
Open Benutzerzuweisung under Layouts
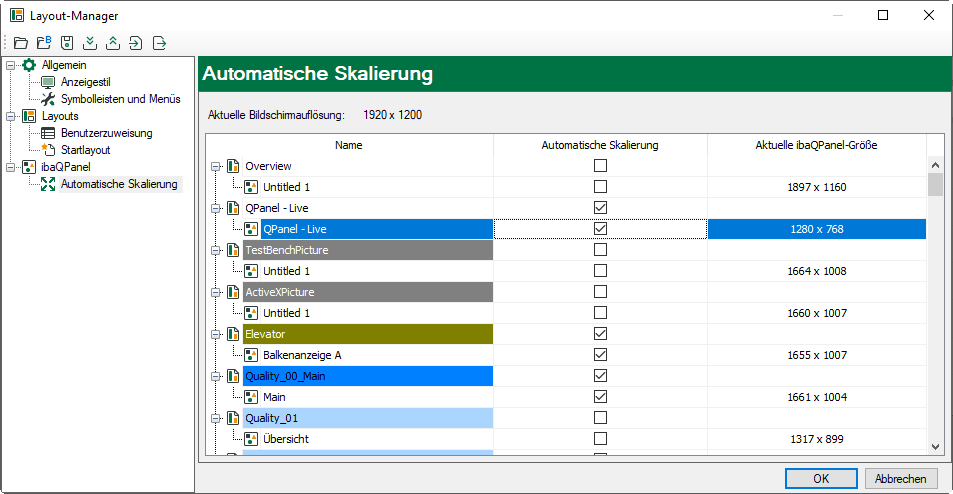coord(106,133)
